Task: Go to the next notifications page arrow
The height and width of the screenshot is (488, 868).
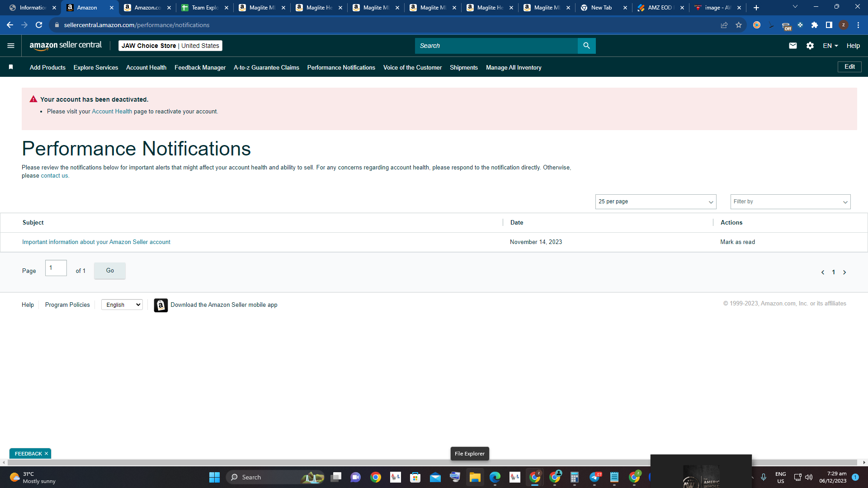Action: pyautogui.click(x=844, y=272)
